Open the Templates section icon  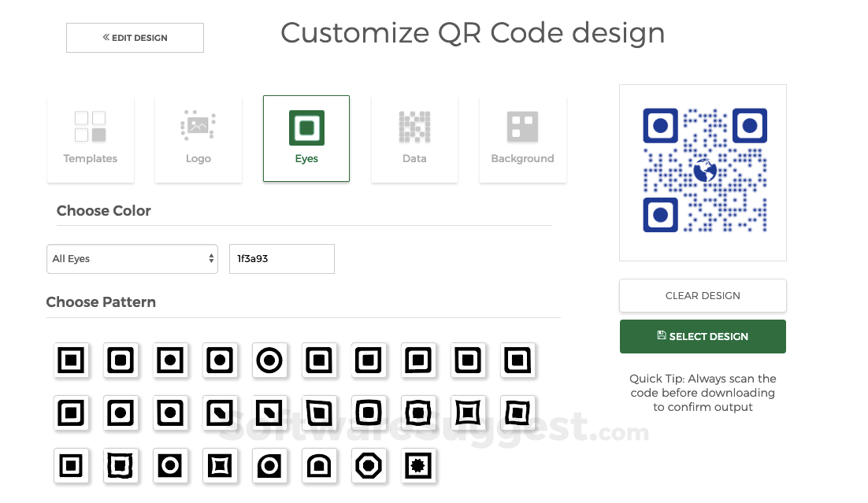pyautogui.click(x=90, y=138)
